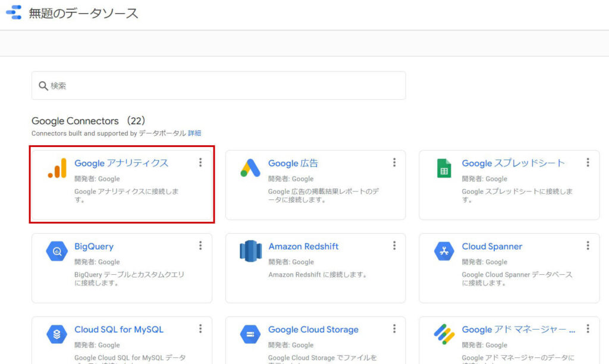The height and width of the screenshot is (364, 609).
Task: Click the Data Studio logo icon
Action: [14, 12]
